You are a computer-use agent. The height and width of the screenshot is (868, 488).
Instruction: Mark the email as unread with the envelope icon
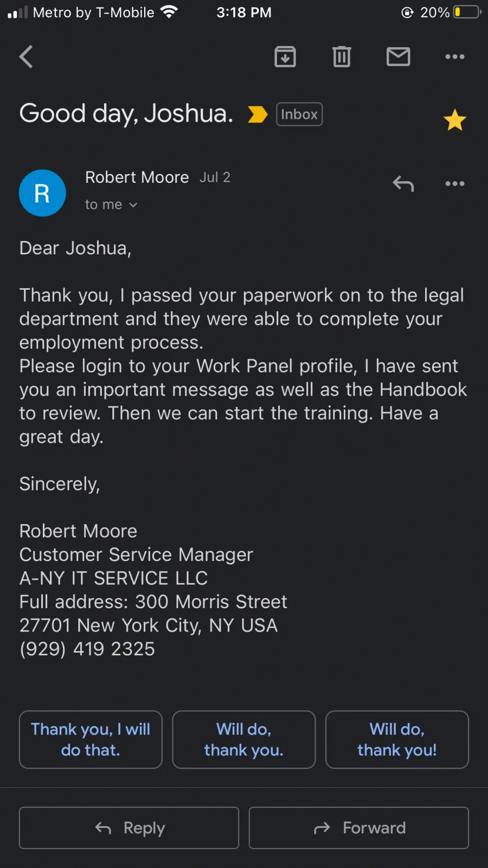click(x=399, y=56)
